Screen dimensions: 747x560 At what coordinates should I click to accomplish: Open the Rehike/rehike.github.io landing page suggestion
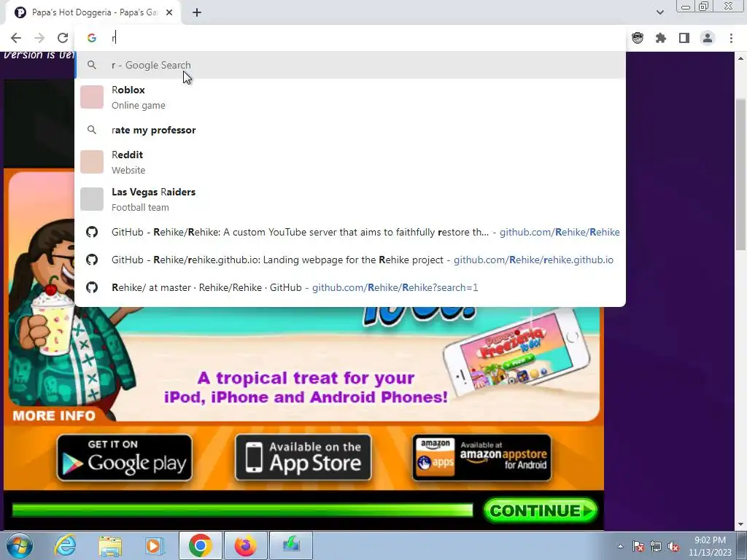pos(350,260)
